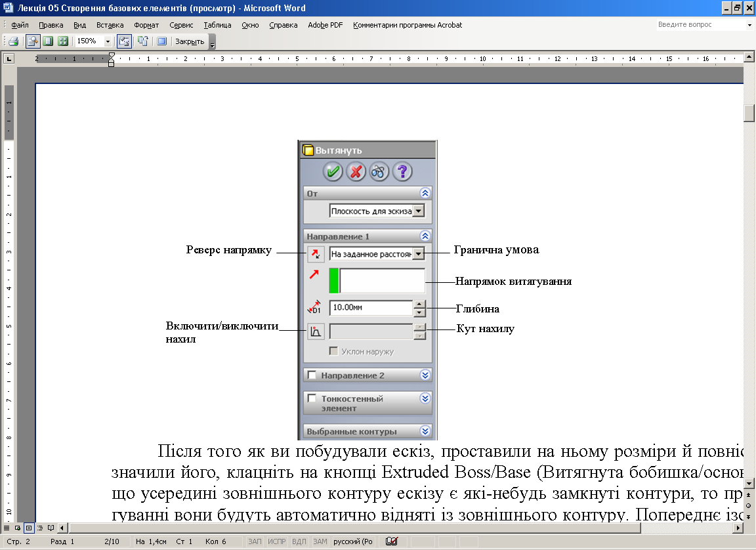Click the Shrink to Fit icon

142,41
